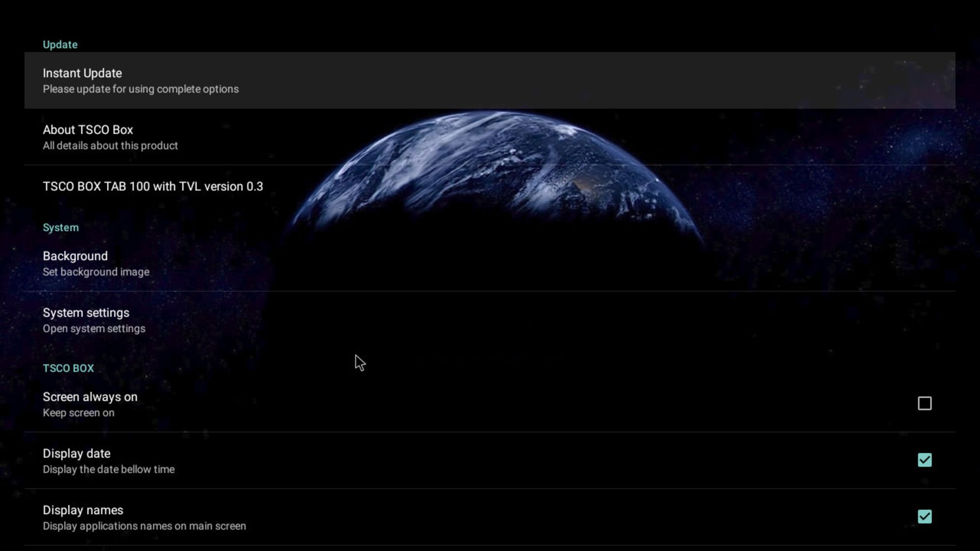The height and width of the screenshot is (551, 980).
Task: Uncheck the Display names checkbox
Action: (x=924, y=517)
